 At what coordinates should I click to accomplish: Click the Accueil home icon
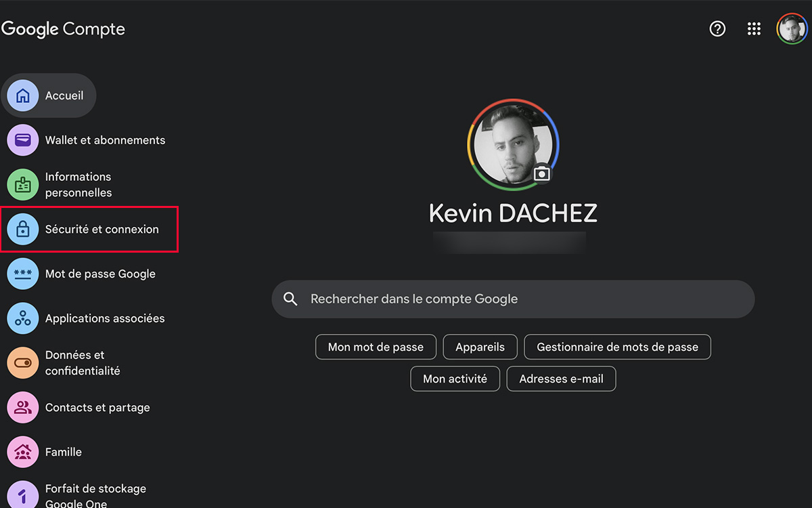[x=23, y=96]
